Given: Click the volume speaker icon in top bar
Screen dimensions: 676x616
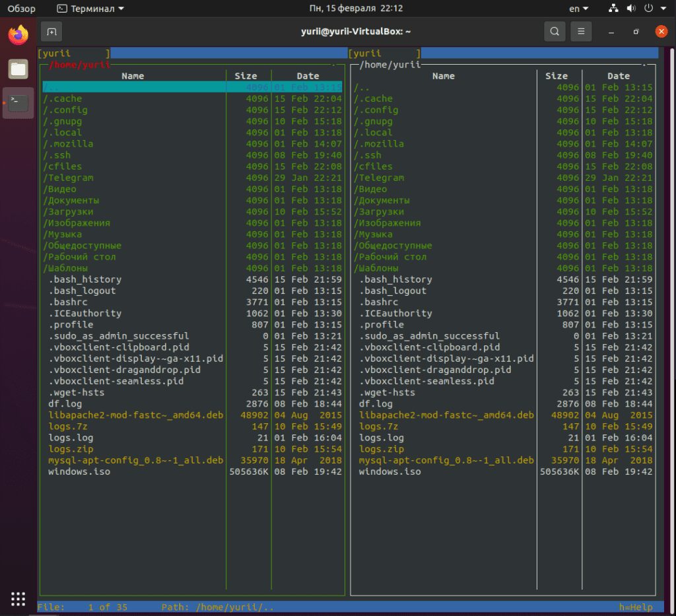Looking at the screenshot, I should click(x=630, y=9).
